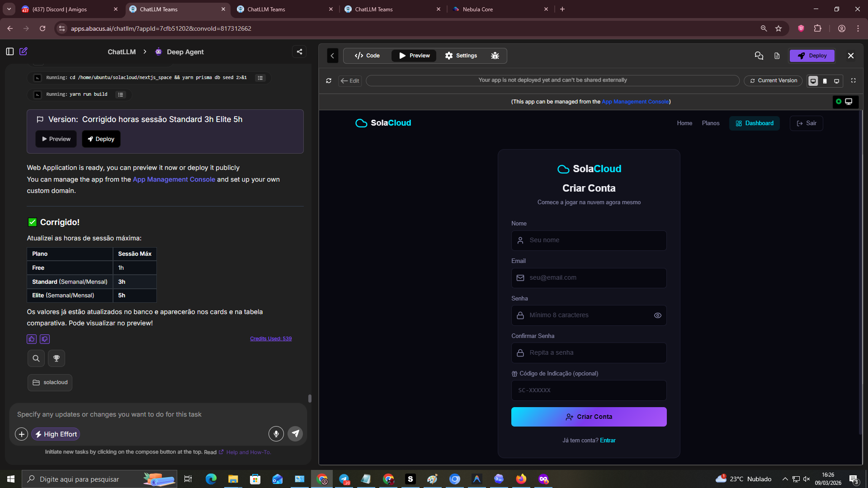Viewport: 868px width, 488px height.
Task: Start a new chat with compose icon
Action: click(24, 52)
